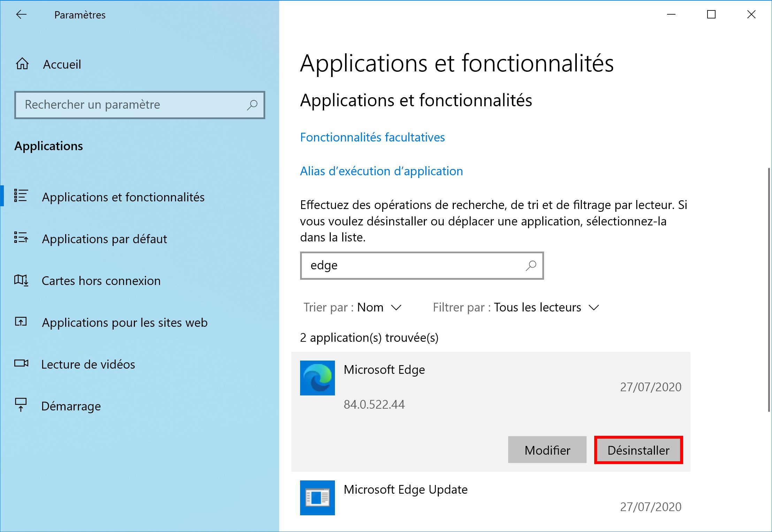Click the Cartes hors connexion map icon

(21, 280)
